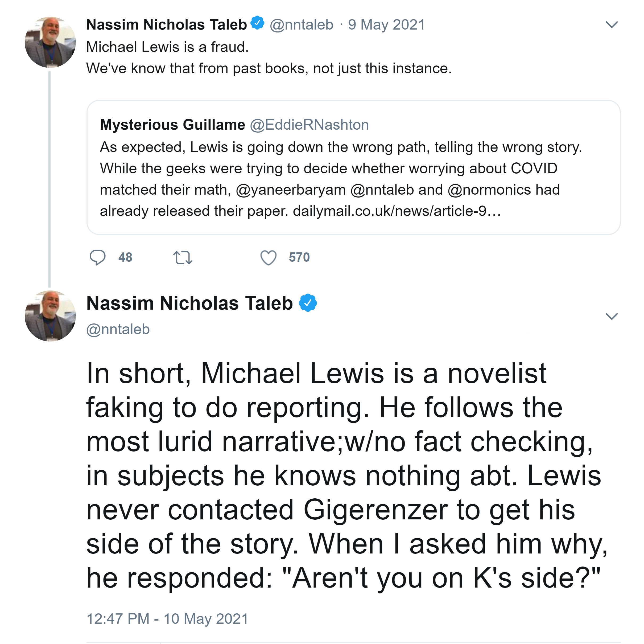Open the main tweet's profile avatar
The image size is (644, 644).
[x=50, y=316]
